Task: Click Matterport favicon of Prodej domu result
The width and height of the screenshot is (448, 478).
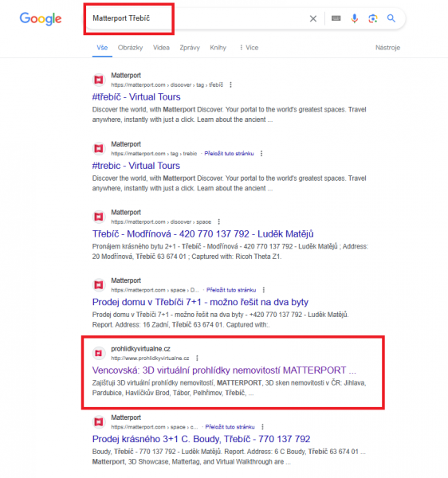Action: (x=99, y=285)
